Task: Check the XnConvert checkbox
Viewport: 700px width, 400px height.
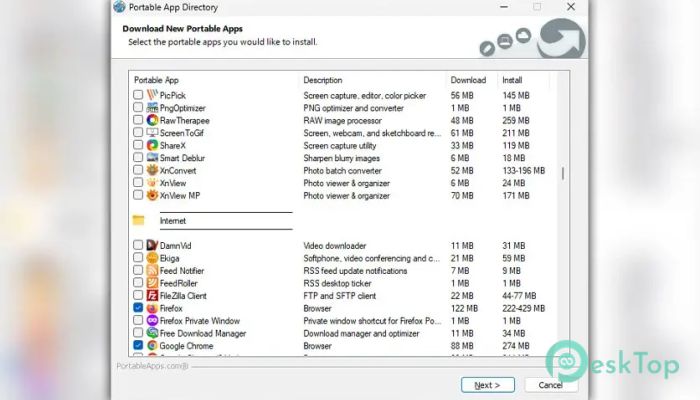Action: (138, 170)
